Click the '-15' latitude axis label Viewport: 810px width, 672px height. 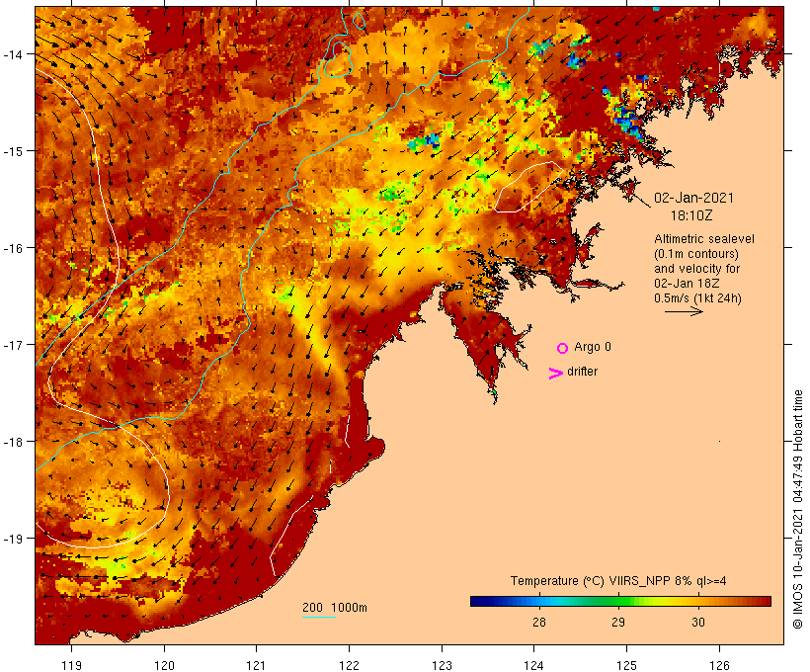pos(12,151)
